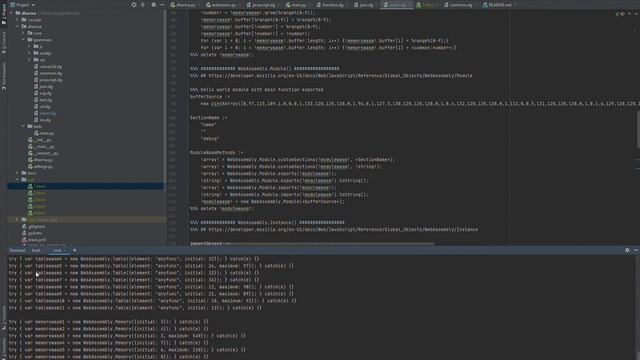The image size is (640, 360).
Task: Select __init__.py in the project tree
Action: 40,140
